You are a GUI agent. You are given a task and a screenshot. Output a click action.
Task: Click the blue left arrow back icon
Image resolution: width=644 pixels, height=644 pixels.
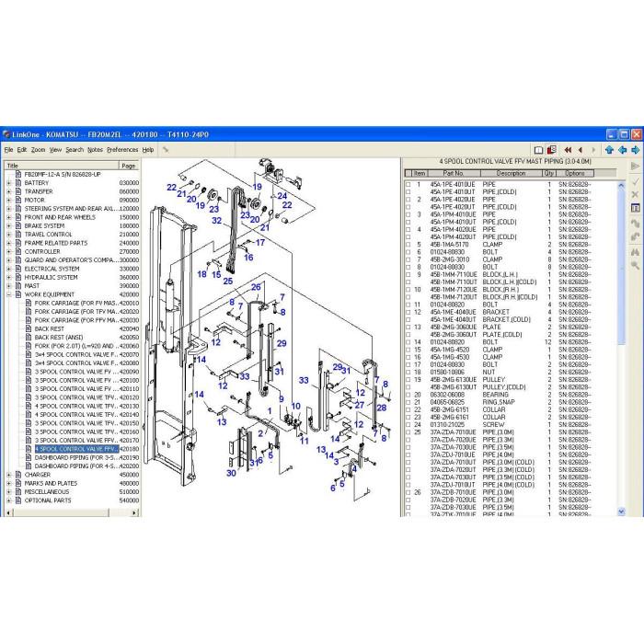pos(623,150)
